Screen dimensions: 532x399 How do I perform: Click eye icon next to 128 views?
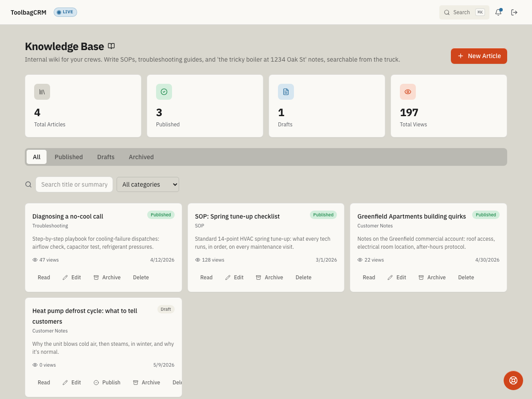click(x=198, y=260)
